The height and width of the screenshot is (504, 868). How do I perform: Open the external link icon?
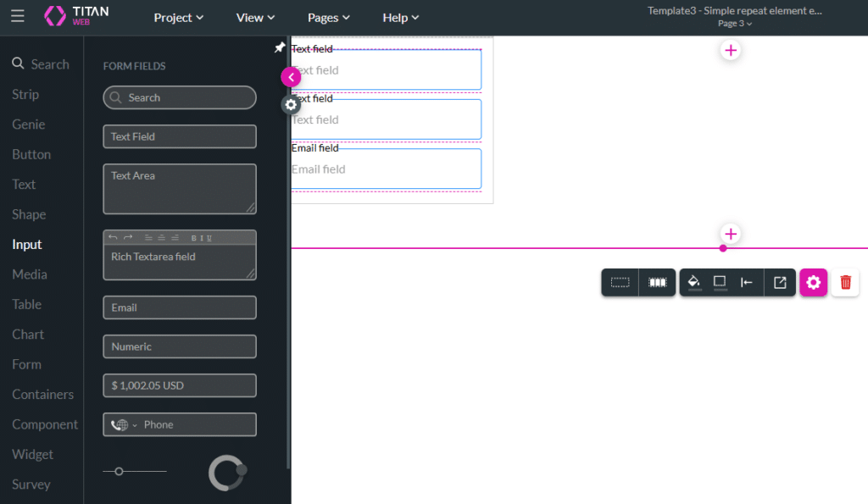780,281
